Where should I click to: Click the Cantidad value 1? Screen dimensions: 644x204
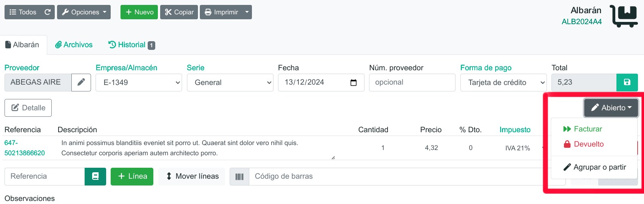point(383,148)
